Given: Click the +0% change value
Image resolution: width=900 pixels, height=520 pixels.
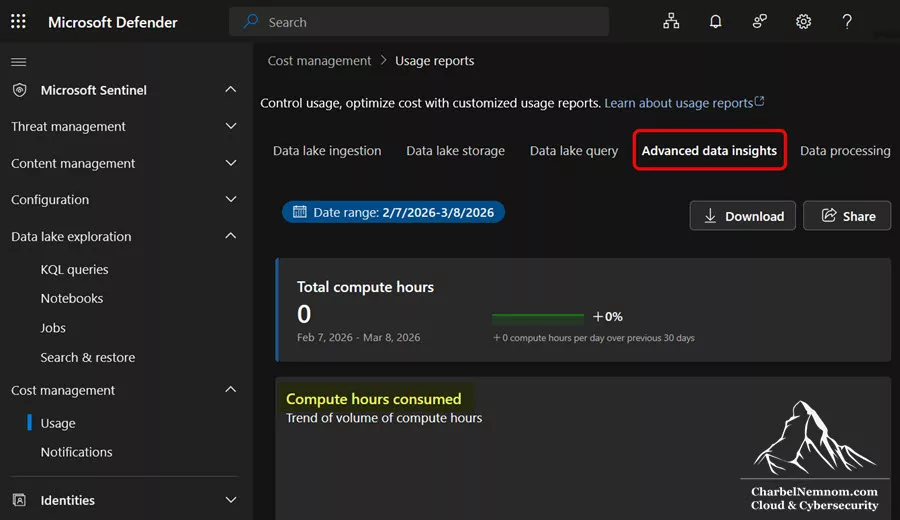Looking at the screenshot, I should click(608, 316).
